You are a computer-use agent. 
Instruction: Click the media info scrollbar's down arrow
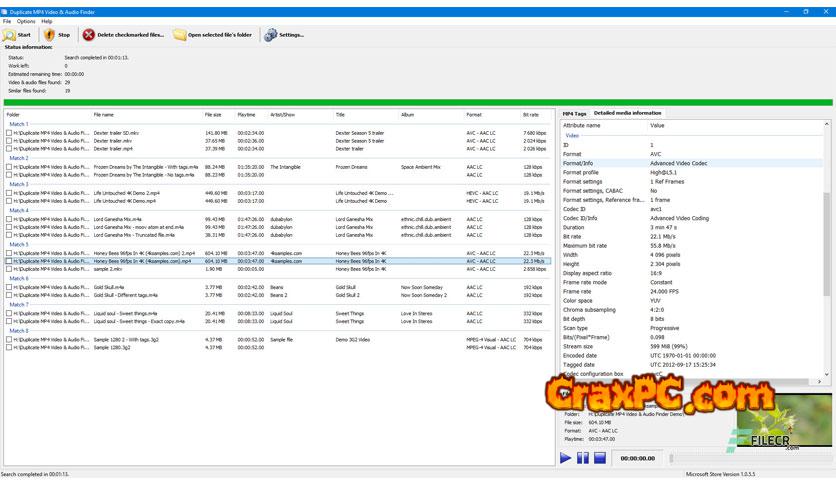point(826,374)
